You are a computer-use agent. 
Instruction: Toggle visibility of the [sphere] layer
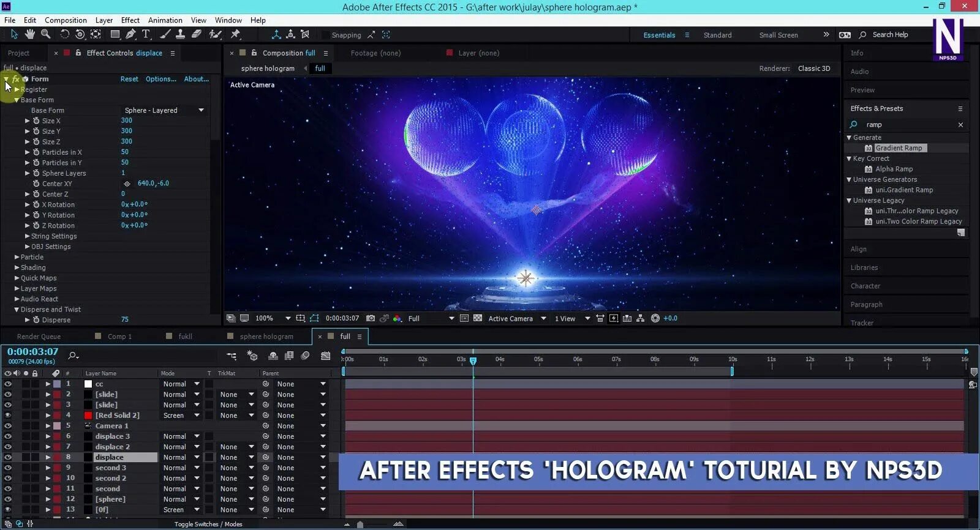click(8, 499)
